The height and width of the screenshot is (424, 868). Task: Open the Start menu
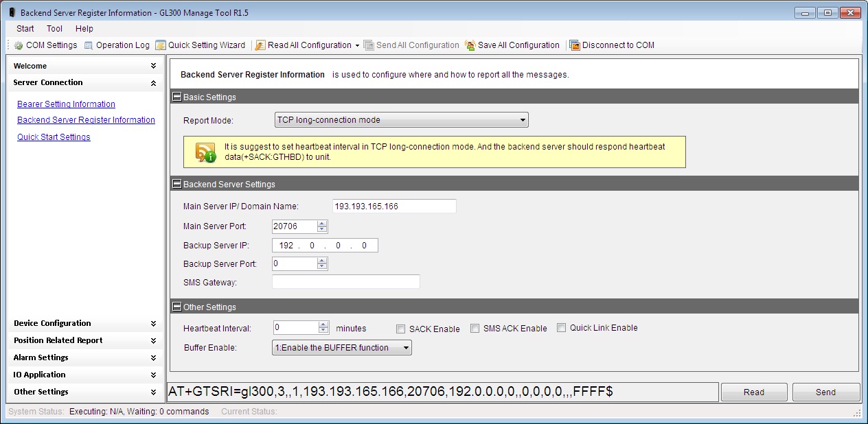[x=25, y=29]
